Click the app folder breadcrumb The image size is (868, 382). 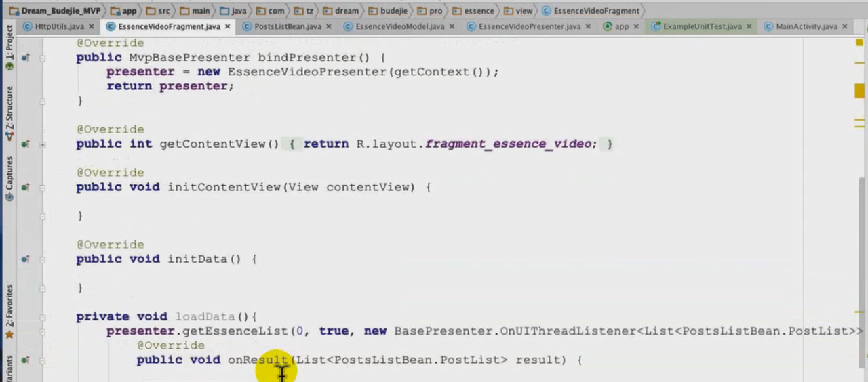pos(123,11)
